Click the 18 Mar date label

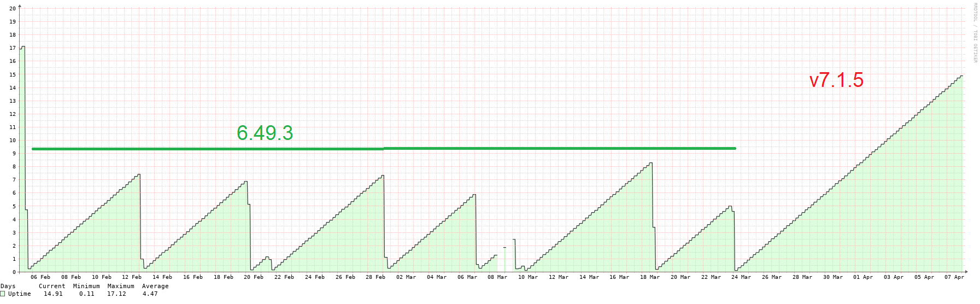coord(650,277)
